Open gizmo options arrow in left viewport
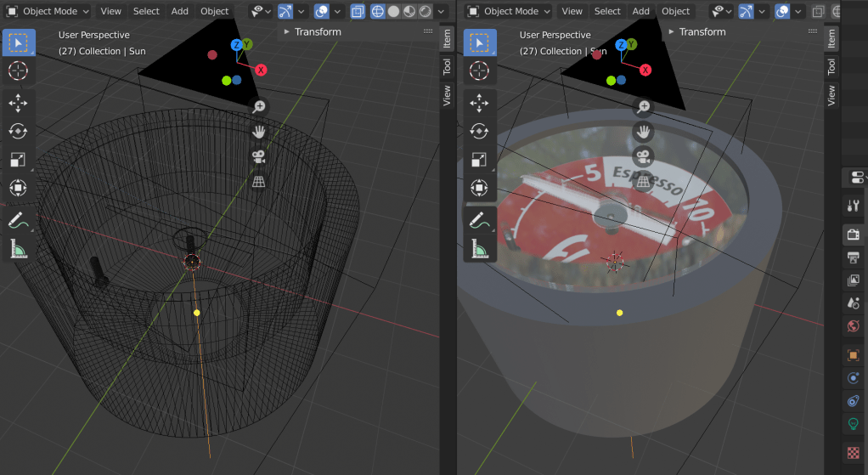 [302, 11]
